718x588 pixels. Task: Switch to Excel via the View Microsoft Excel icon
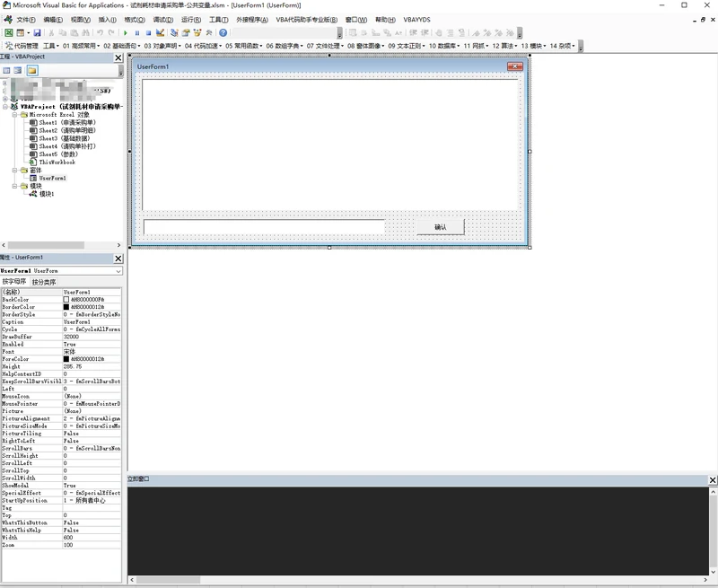click(9, 32)
